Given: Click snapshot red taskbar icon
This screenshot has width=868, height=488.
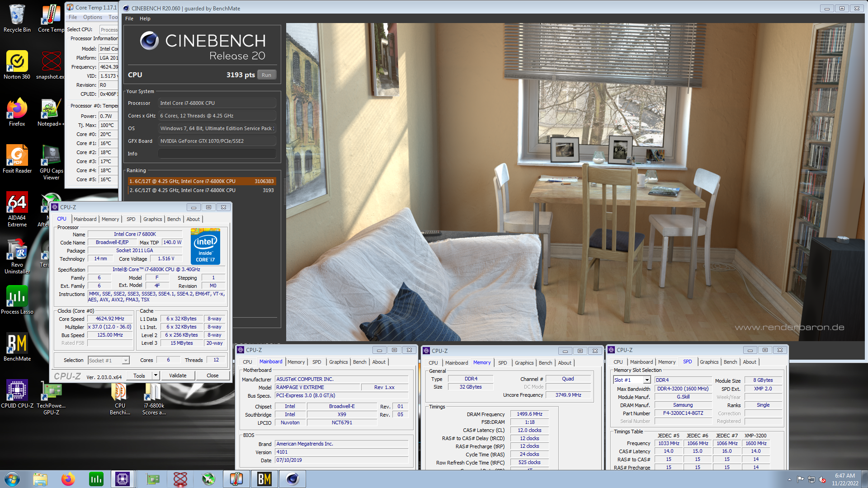Looking at the screenshot, I should point(180,479).
